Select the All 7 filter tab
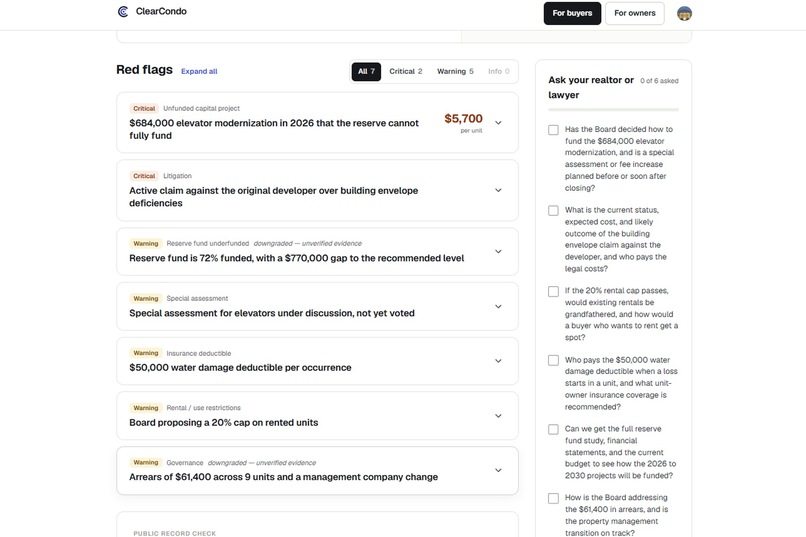 point(366,71)
